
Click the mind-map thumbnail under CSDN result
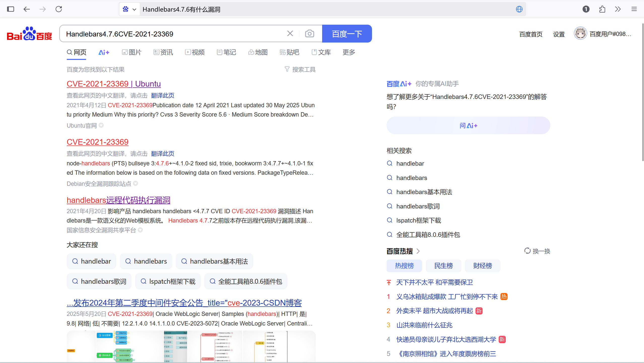(x=191, y=346)
